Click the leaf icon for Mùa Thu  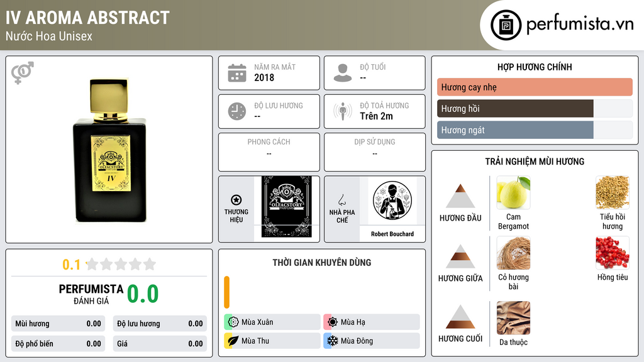(233, 341)
